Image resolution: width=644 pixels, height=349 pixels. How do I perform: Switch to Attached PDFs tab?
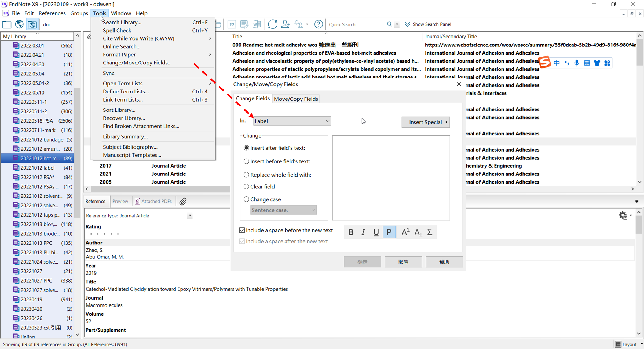[153, 201]
